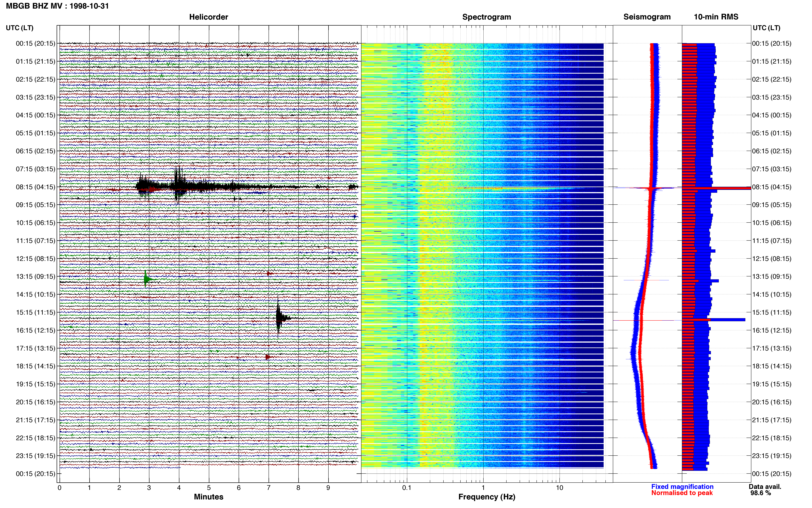Image resolution: width=812 pixels, height=508 pixels.
Task: Click 'UTC (LT)' header on the left axis
Action: click(x=19, y=28)
